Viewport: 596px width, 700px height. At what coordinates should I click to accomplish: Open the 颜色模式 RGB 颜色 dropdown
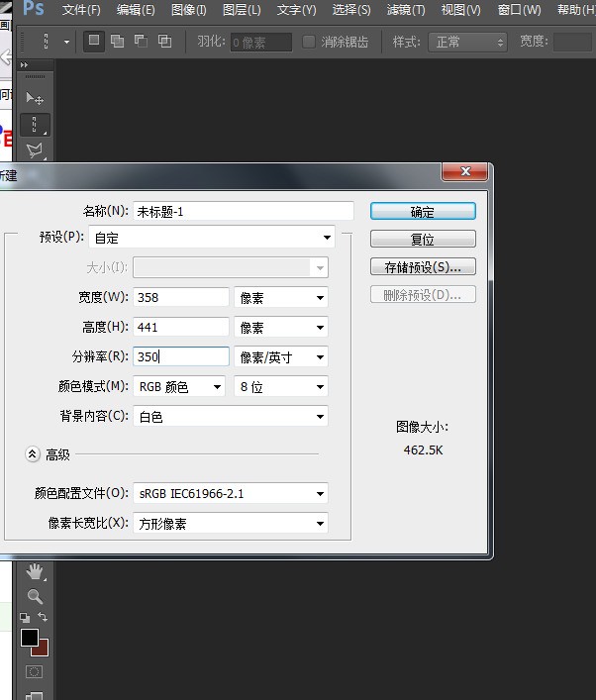179,387
